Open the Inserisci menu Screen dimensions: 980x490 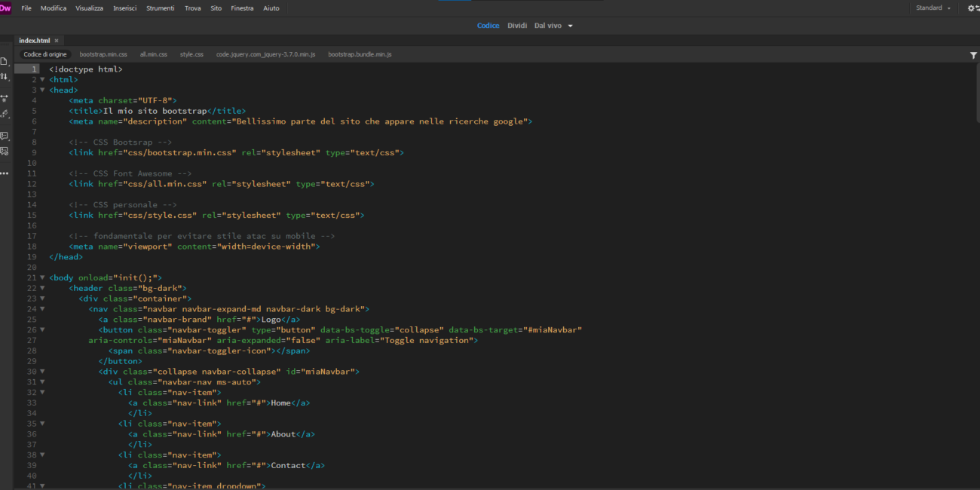(x=125, y=8)
